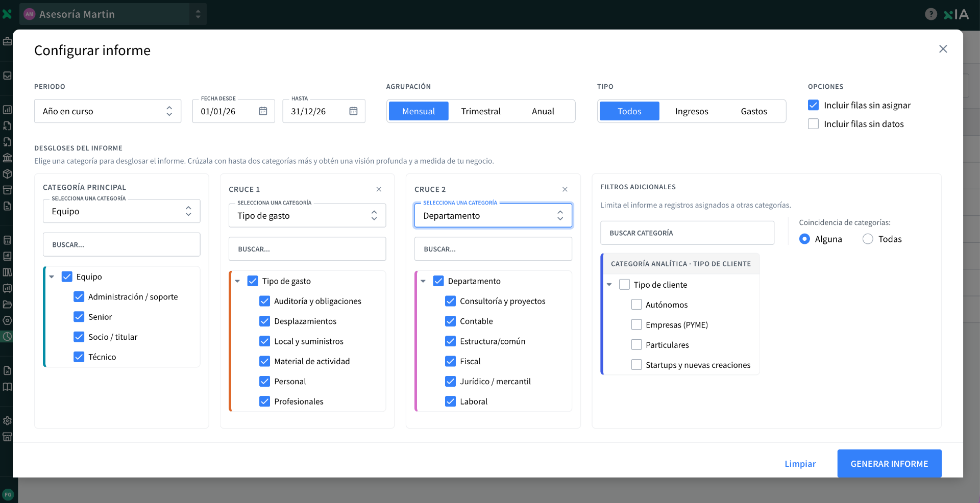The width and height of the screenshot is (980, 503).
Task: Click the green X app logo at the top left
Action: click(7, 14)
